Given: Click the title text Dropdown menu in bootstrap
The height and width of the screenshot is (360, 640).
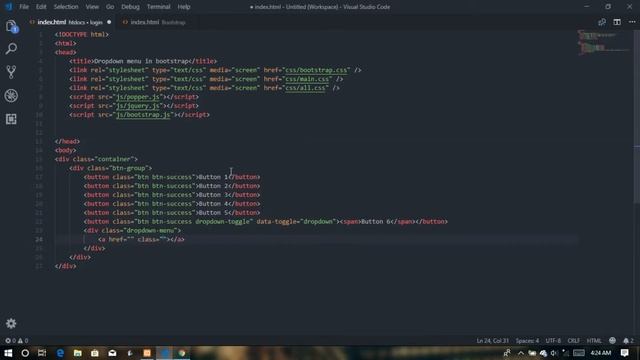Looking at the screenshot, I should pyautogui.click(x=142, y=61).
